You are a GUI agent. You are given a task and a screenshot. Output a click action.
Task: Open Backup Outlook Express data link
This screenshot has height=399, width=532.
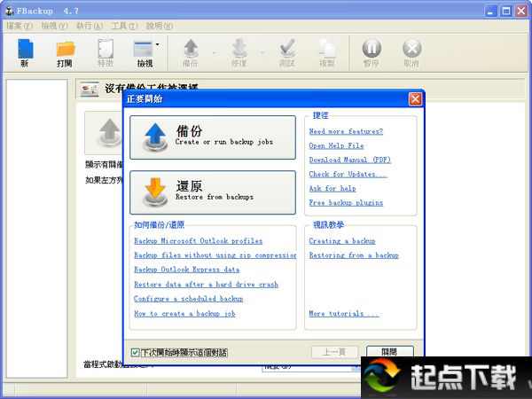[186, 270]
